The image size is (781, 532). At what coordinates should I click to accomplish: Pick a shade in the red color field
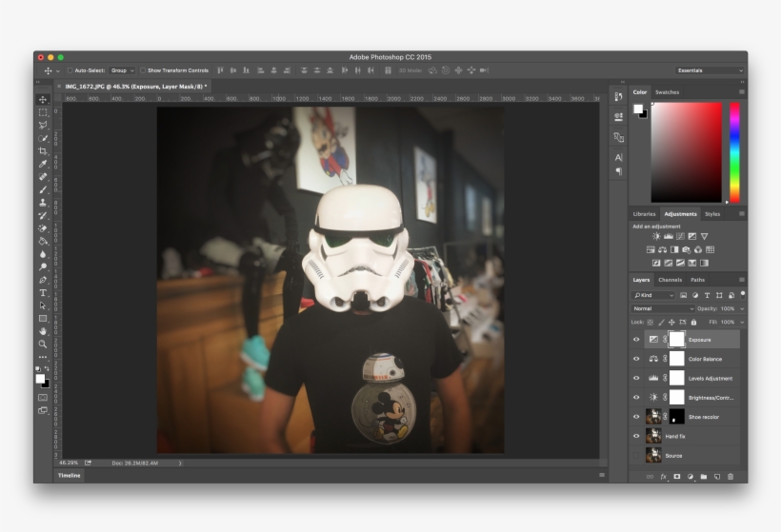(x=687, y=152)
